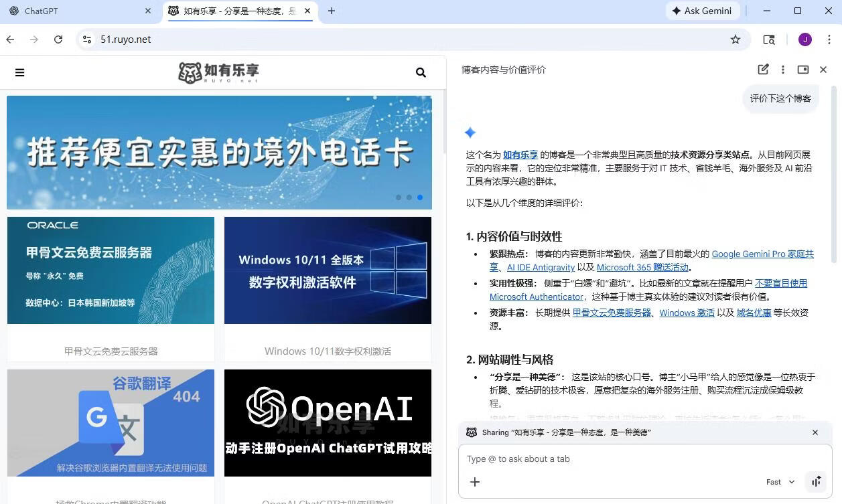This screenshot has height=504, width=842.
Task: Open the Oracle cloud free server thumbnail
Action: pyautogui.click(x=111, y=270)
